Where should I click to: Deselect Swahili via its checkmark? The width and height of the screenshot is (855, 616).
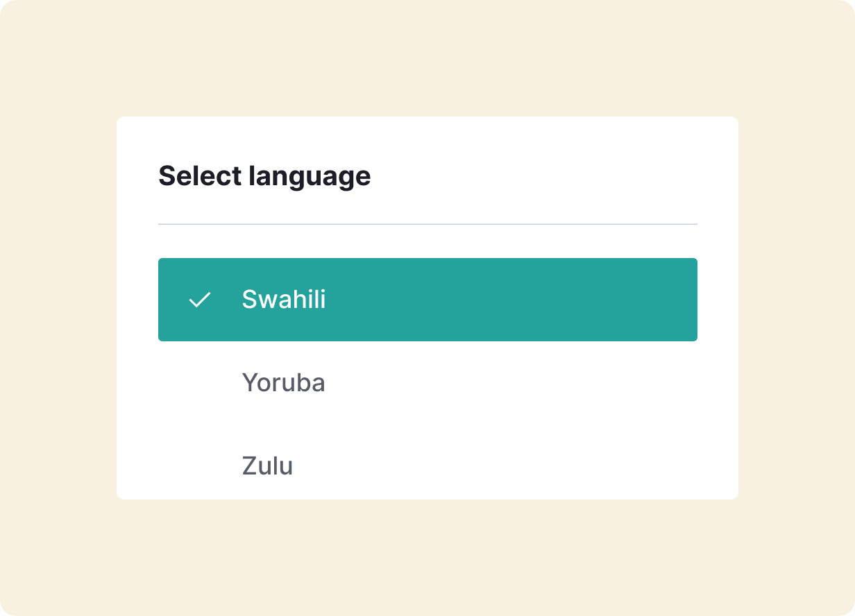point(200,300)
